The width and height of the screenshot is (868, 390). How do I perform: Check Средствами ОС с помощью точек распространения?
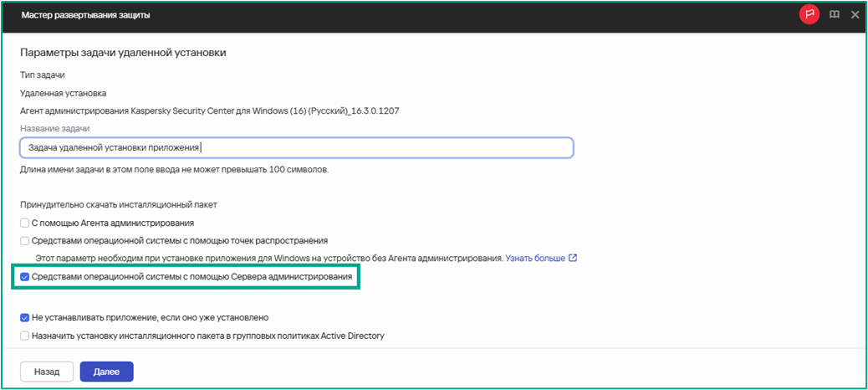(24, 241)
